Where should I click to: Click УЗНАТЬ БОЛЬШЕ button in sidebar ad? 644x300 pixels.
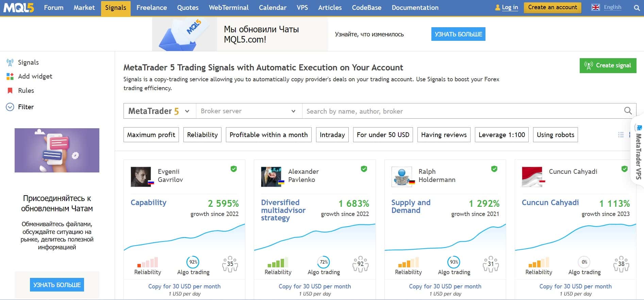coord(57,285)
